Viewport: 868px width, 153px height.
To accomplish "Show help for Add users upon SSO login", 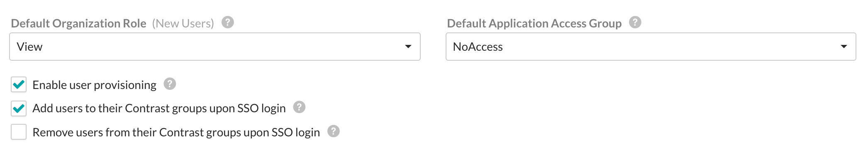I will [x=299, y=107].
